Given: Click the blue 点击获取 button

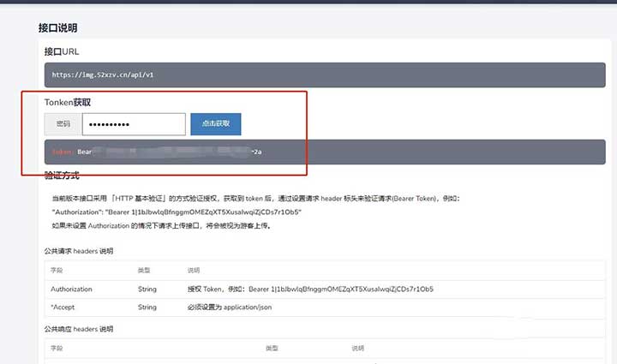Looking at the screenshot, I should point(216,124).
